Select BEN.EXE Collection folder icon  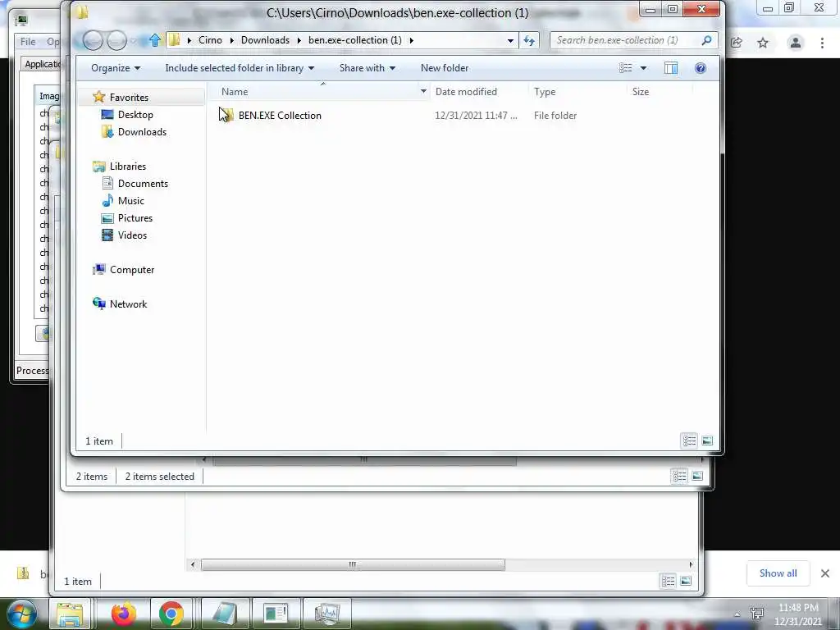tap(226, 115)
